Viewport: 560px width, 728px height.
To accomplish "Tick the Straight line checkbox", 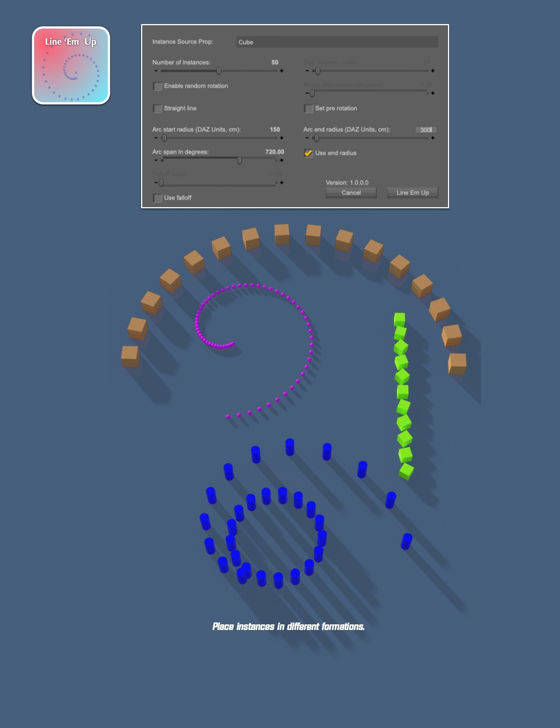I will pyautogui.click(x=157, y=109).
